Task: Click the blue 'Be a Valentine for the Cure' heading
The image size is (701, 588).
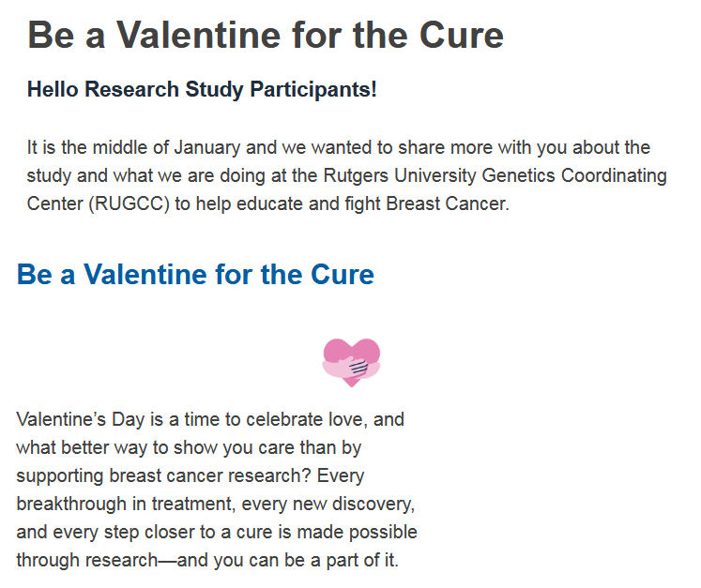Action: coord(195,275)
